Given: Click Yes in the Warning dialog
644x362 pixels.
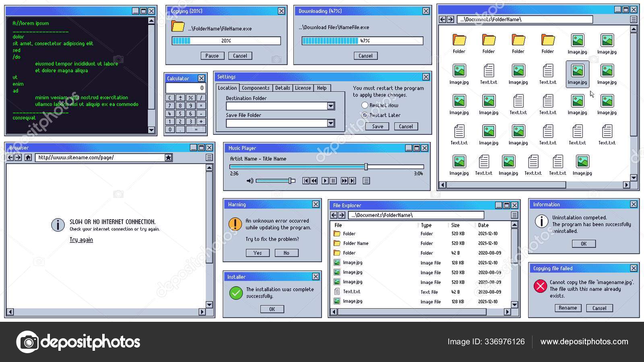Looking at the screenshot, I should click(x=258, y=253).
